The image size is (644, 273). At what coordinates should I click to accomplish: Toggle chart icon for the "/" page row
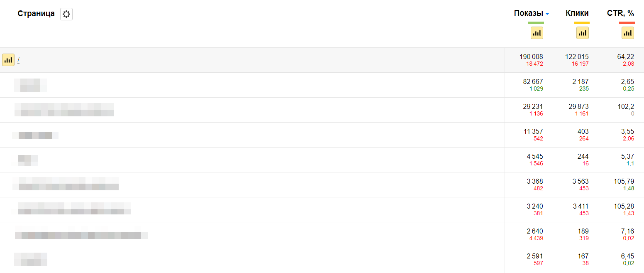point(8,60)
